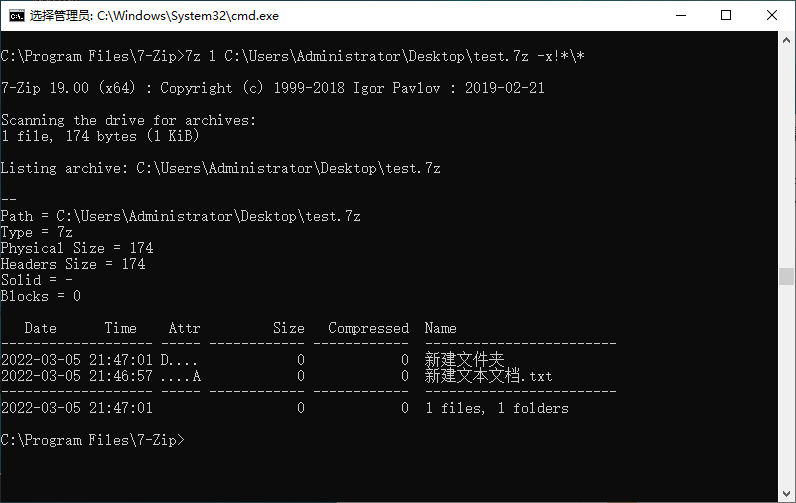This screenshot has width=796, height=503.
Task: Click the vertical scrollbar thumb
Action: [x=787, y=277]
